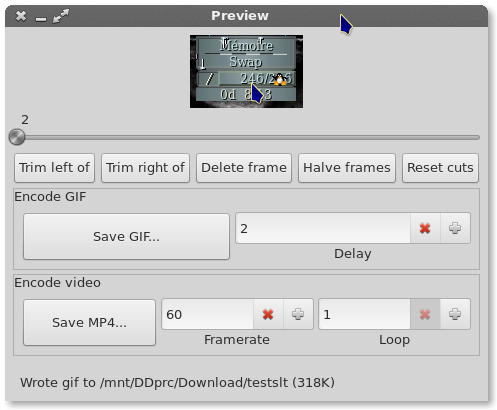
Task: Maximize the Preview window
Action: [61, 16]
